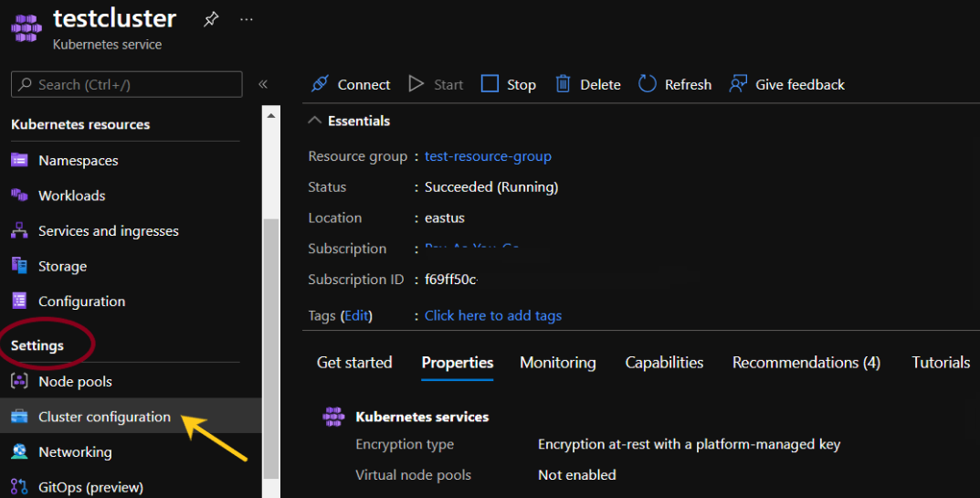
Task: Collapse the sidebar with double chevron
Action: point(263,84)
